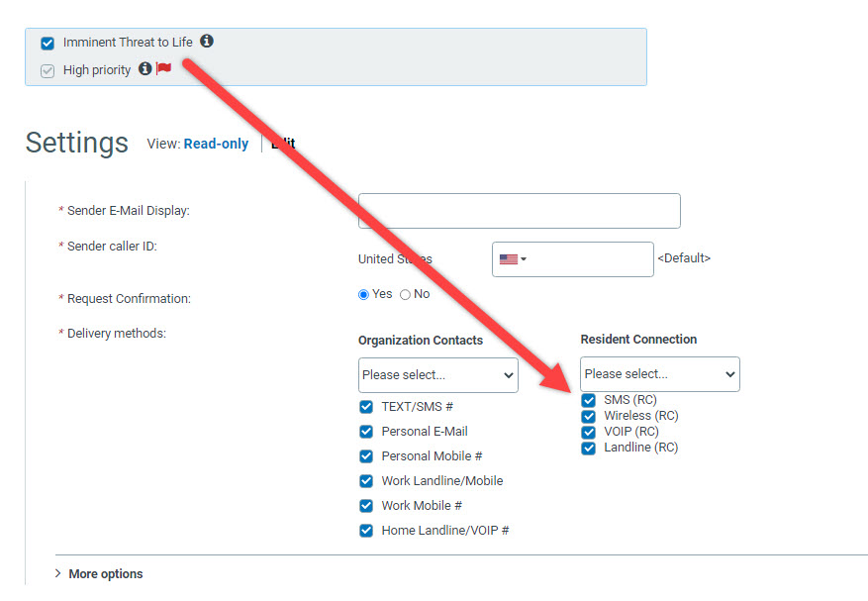Uncheck SMS (RC) under Resident Connection
This screenshot has height=601, width=868.
point(589,399)
